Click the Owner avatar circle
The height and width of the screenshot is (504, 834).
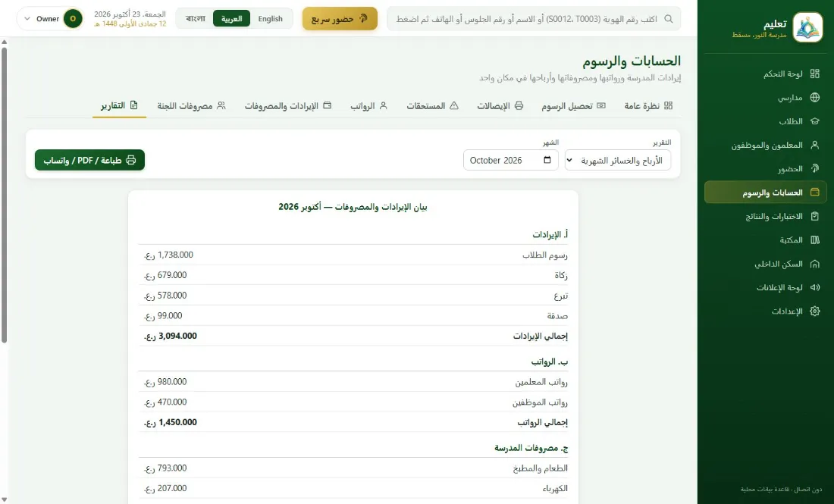[x=73, y=19]
